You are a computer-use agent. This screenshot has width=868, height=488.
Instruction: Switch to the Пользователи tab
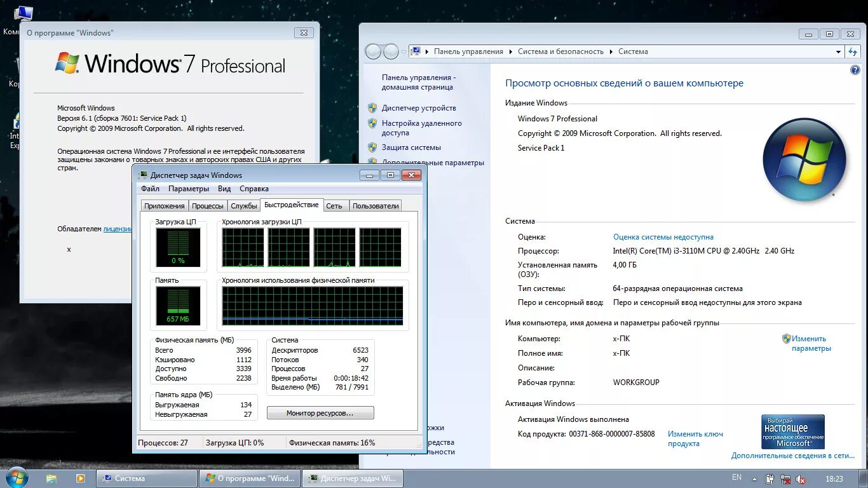(x=376, y=206)
